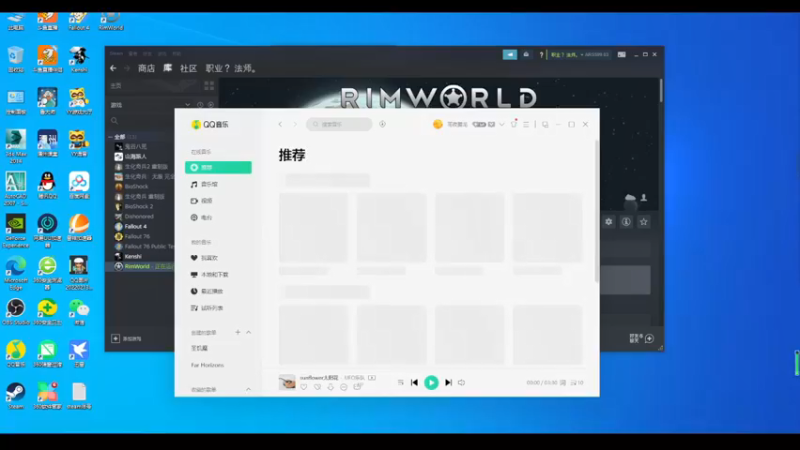The image size is (800, 450).
Task: Click the blue announcement button in Steam header
Action: click(x=510, y=55)
